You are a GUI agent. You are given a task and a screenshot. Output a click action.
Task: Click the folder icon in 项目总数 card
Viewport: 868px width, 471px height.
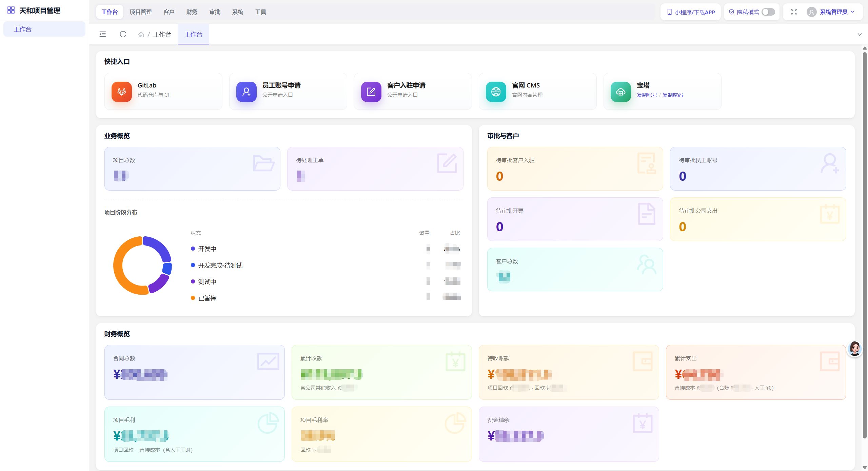coord(263,163)
